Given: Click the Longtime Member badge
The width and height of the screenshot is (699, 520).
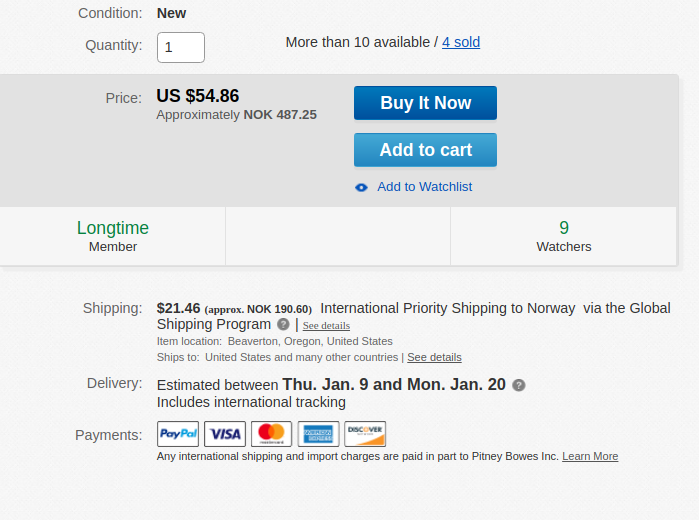Looking at the screenshot, I should pyautogui.click(x=113, y=236).
